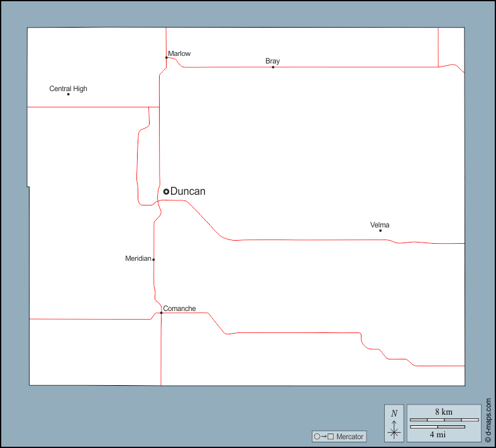This screenshot has height=448, width=496.
Task: Click the dot marker below Central High
Action: coord(69,94)
